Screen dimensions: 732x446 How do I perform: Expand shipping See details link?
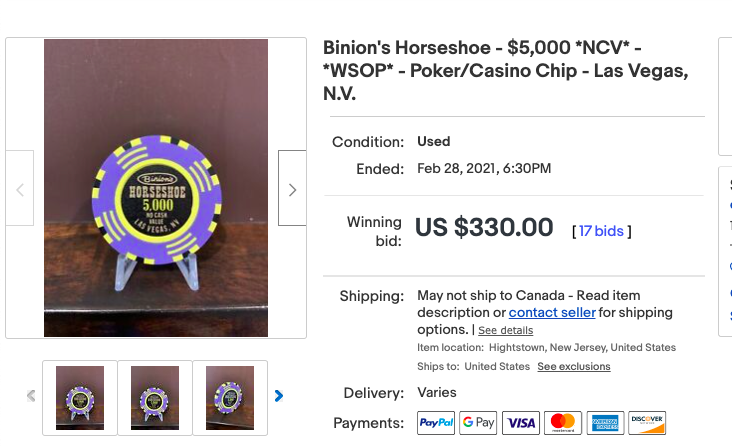[x=506, y=330]
